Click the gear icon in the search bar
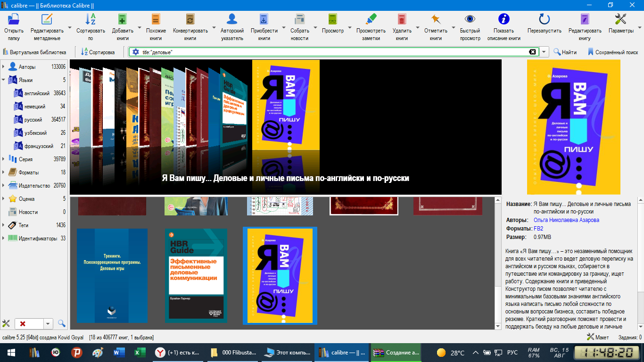Image resolution: width=644 pixels, height=362 pixels. point(136,52)
